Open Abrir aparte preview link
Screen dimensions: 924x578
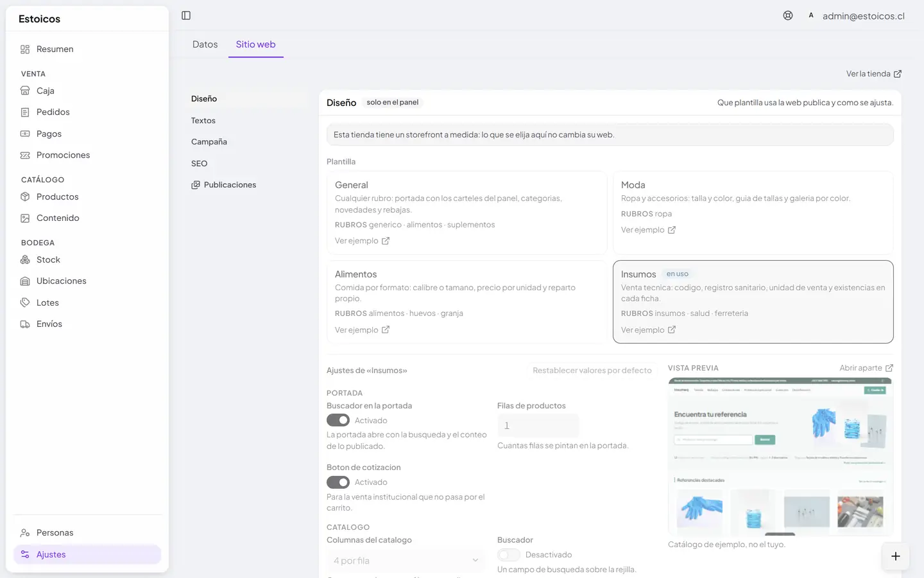click(866, 368)
